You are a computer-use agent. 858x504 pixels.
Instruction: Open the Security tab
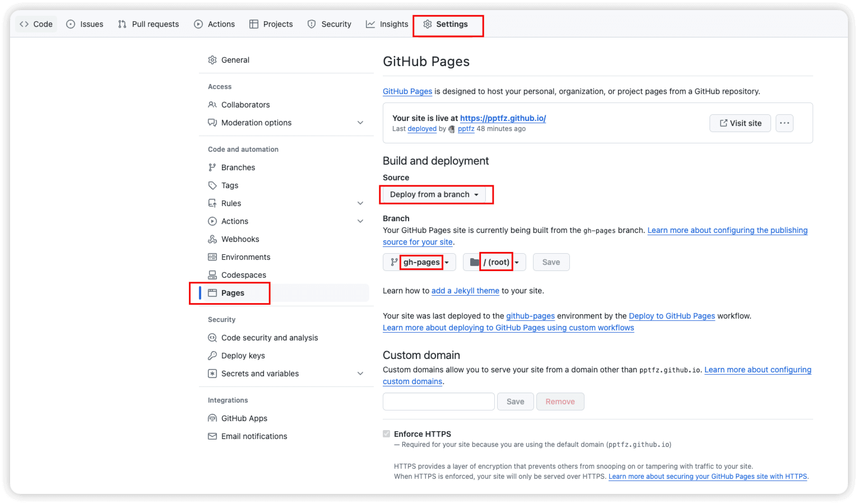330,24
